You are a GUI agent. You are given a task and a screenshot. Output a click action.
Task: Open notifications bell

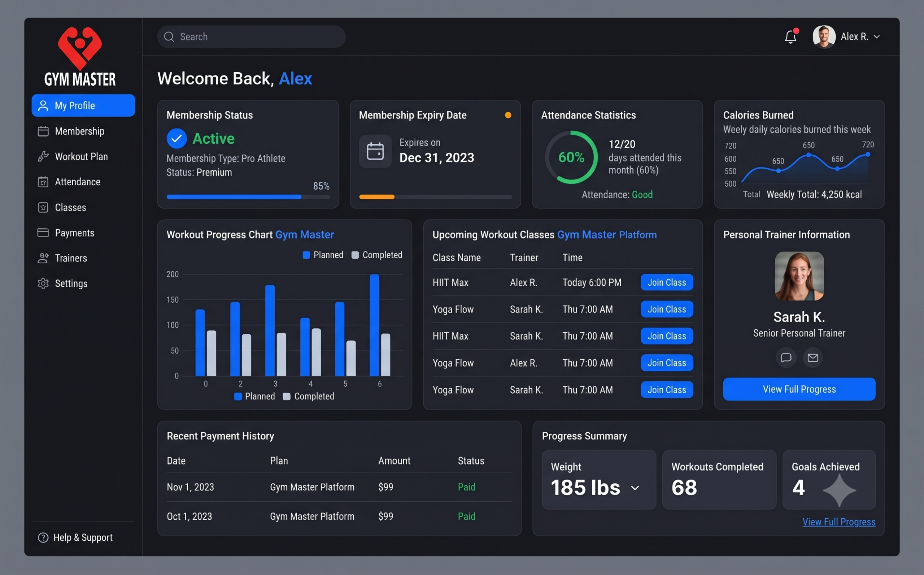pyautogui.click(x=791, y=37)
